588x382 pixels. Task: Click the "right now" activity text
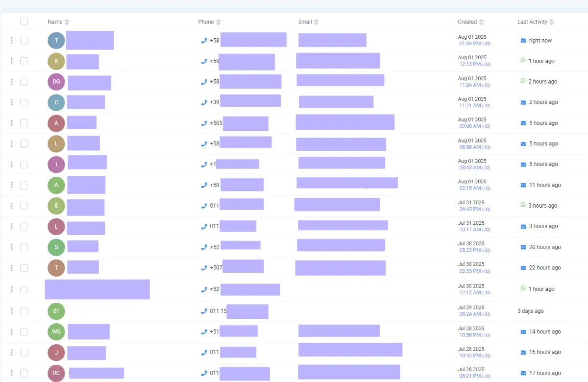pos(540,41)
